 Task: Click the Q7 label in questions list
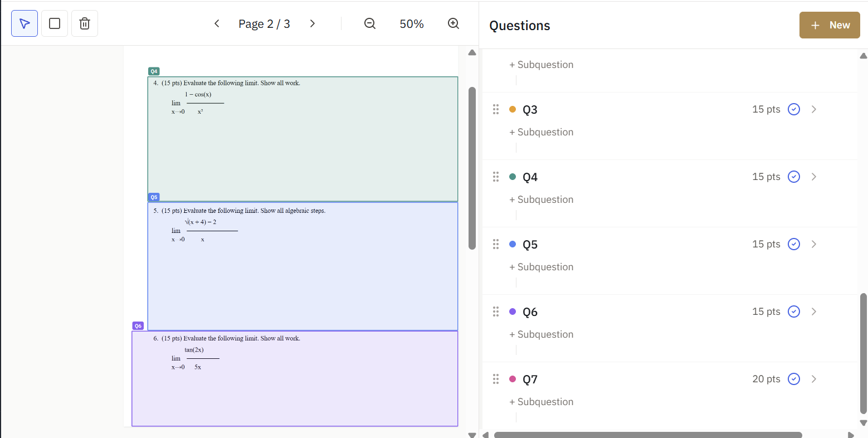pos(530,379)
